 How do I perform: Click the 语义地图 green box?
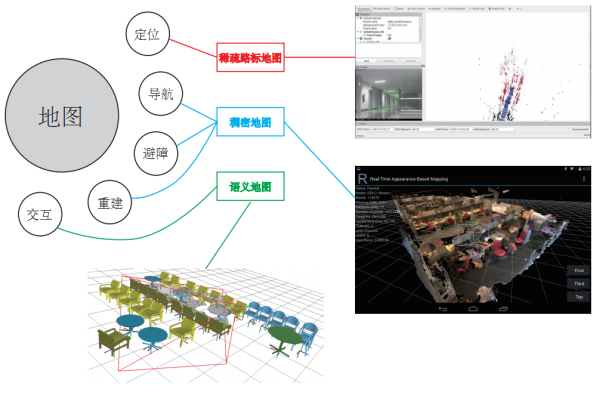(250, 186)
